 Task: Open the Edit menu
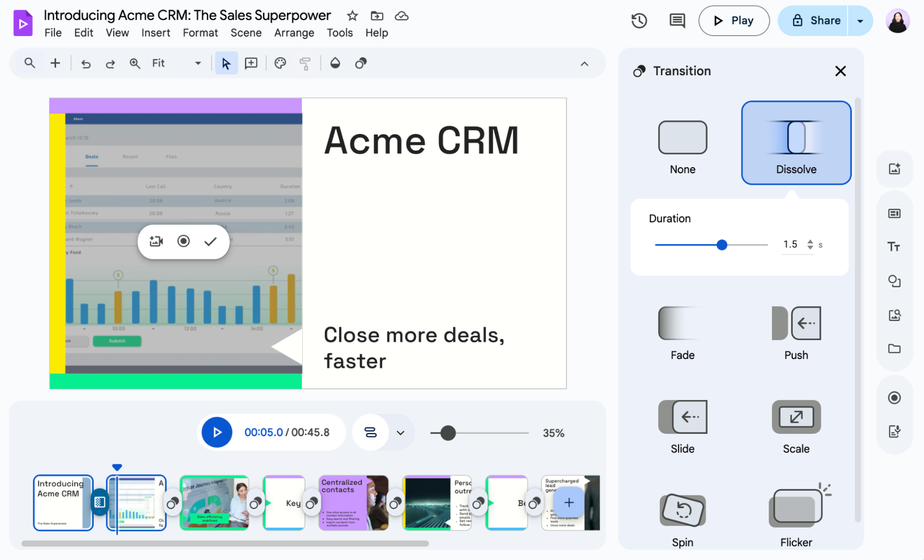pyautogui.click(x=84, y=33)
